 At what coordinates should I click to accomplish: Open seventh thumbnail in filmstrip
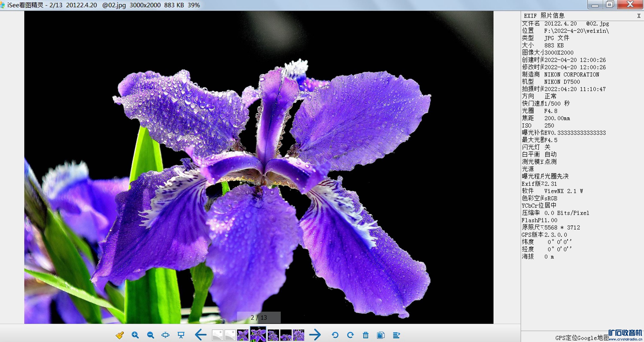[x=299, y=335]
